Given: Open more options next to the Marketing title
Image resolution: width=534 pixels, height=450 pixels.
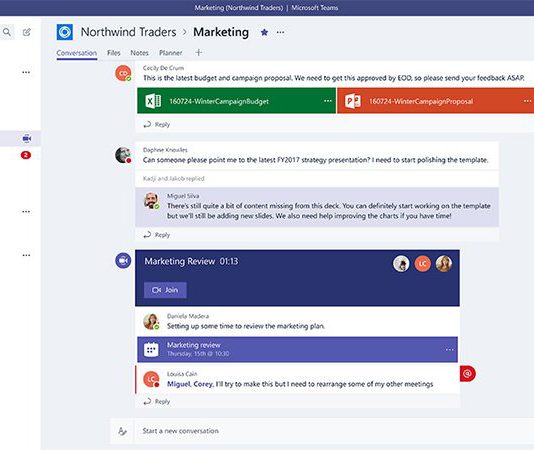Looking at the screenshot, I should point(280,32).
